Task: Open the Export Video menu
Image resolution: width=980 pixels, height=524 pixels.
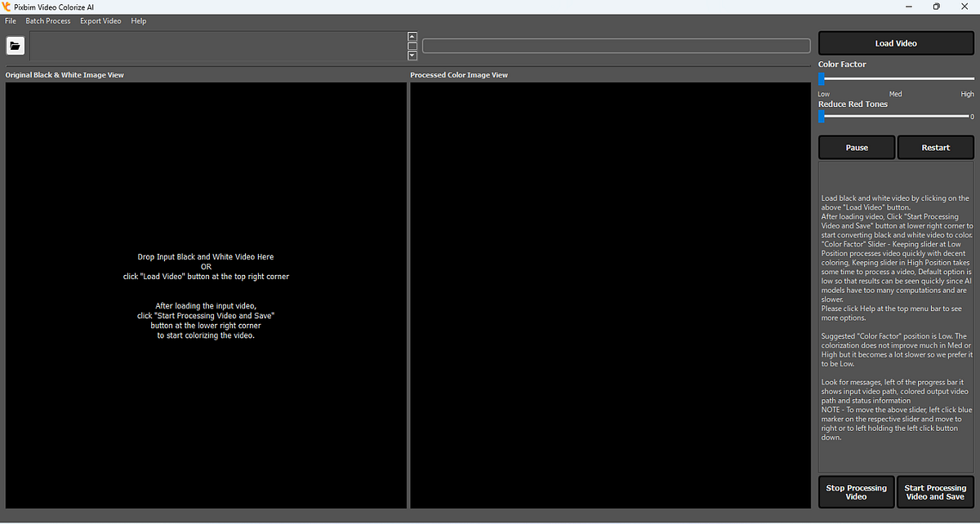Action: click(101, 20)
